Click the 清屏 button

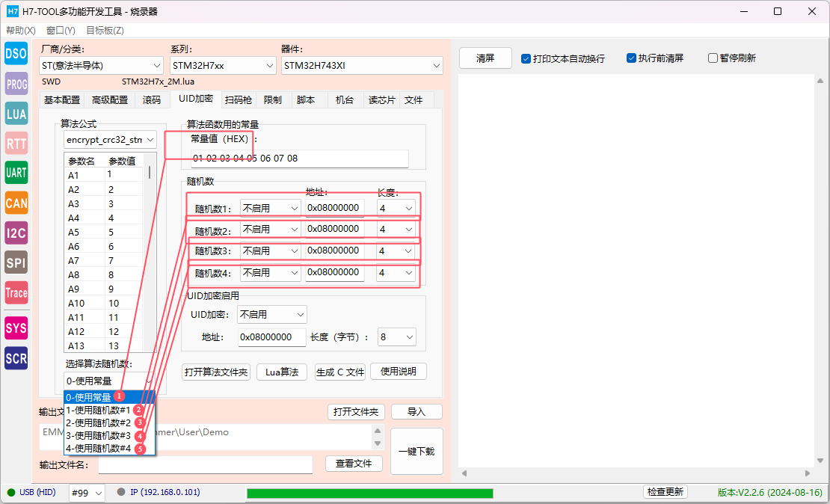[485, 58]
